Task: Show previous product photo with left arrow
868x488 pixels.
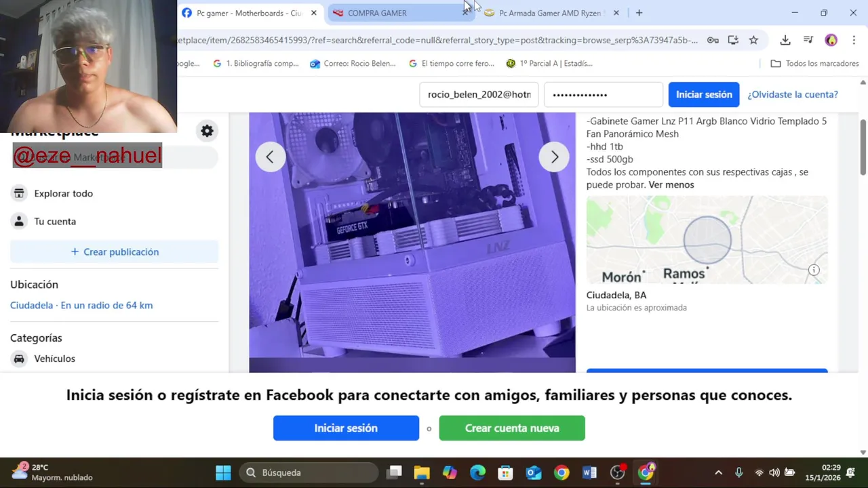Action: (270, 157)
